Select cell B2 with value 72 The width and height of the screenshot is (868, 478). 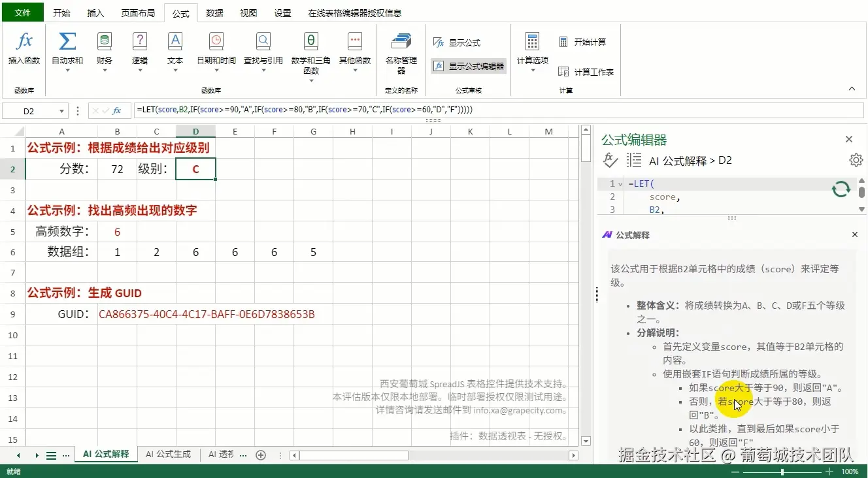tap(118, 169)
